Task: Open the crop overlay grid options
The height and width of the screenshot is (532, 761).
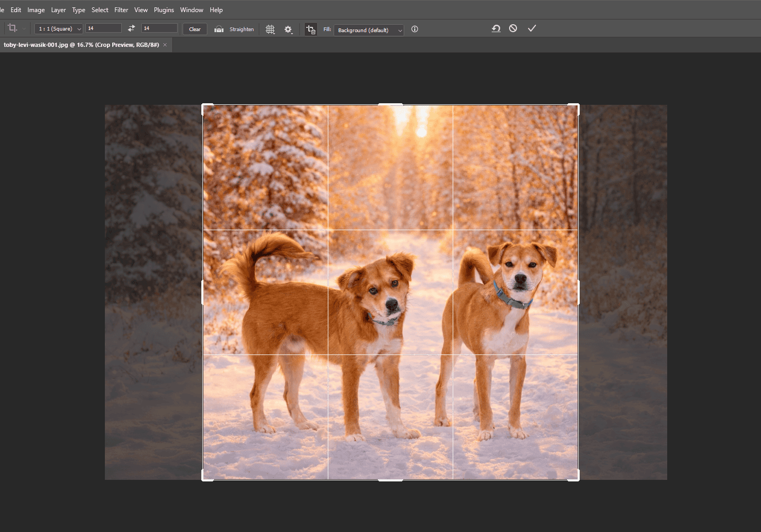Action: (270, 29)
